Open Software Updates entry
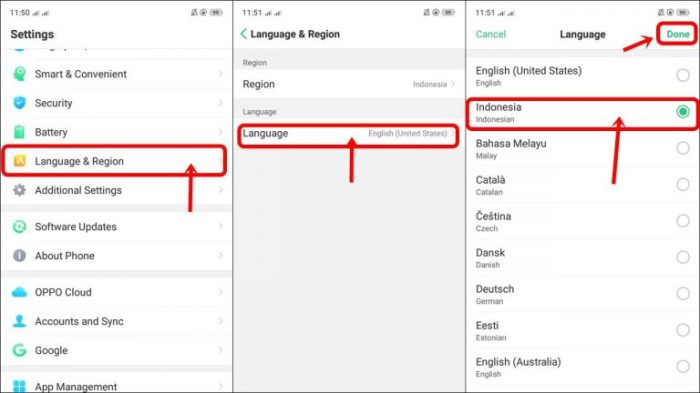700x393 pixels. pos(116,226)
